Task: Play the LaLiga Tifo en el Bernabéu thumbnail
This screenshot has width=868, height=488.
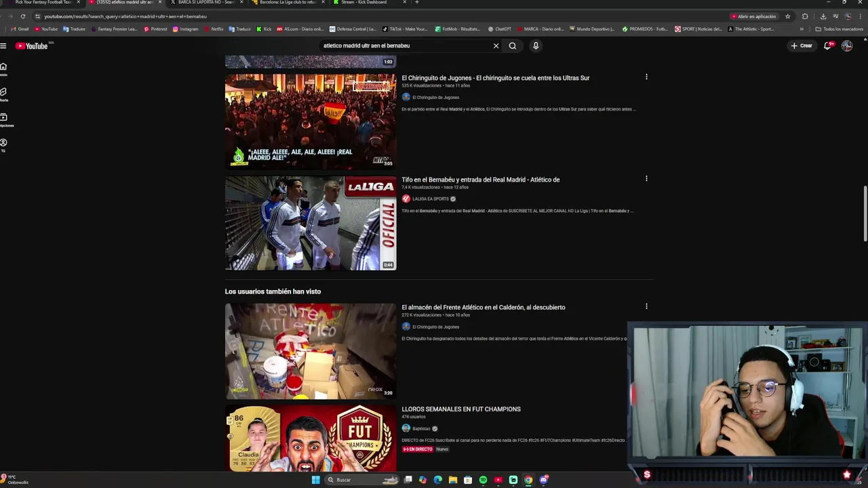Action: pyautogui.click(x=311, y=223)
